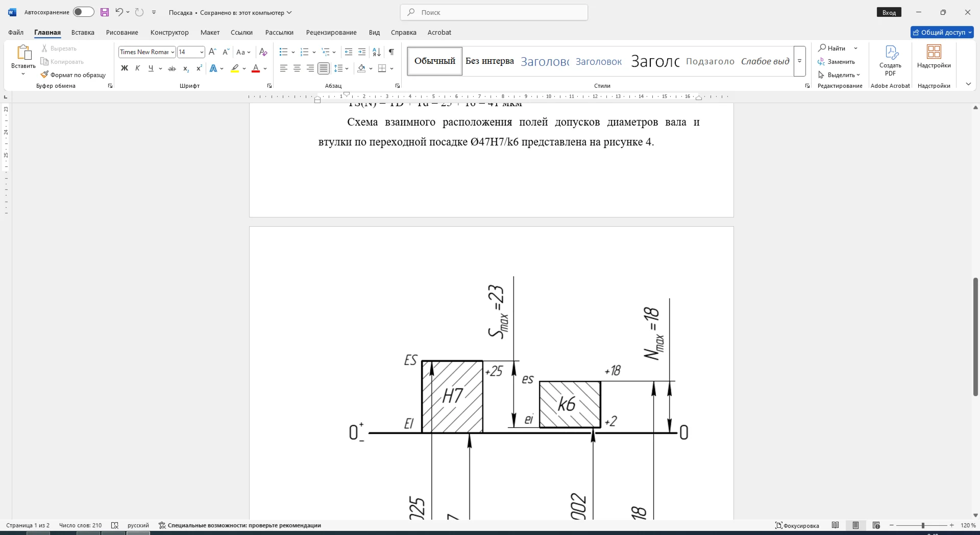The width and height of the screenshot is (980, 535).
Task: Switch to the Acrobat tab
Action: point(439,32)
